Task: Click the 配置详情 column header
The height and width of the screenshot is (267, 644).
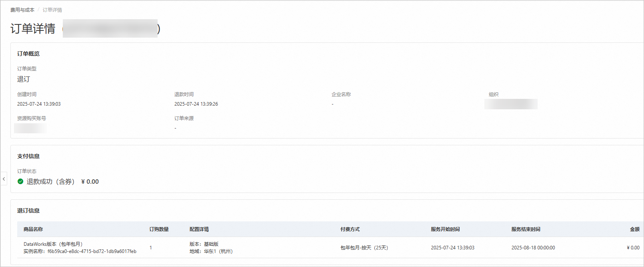Action: tap(199, 229)
